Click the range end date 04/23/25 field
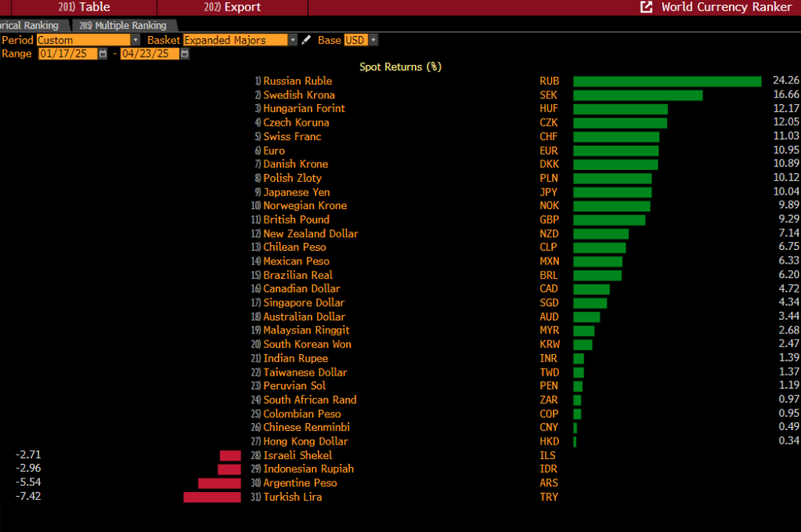 coord(150,54)
